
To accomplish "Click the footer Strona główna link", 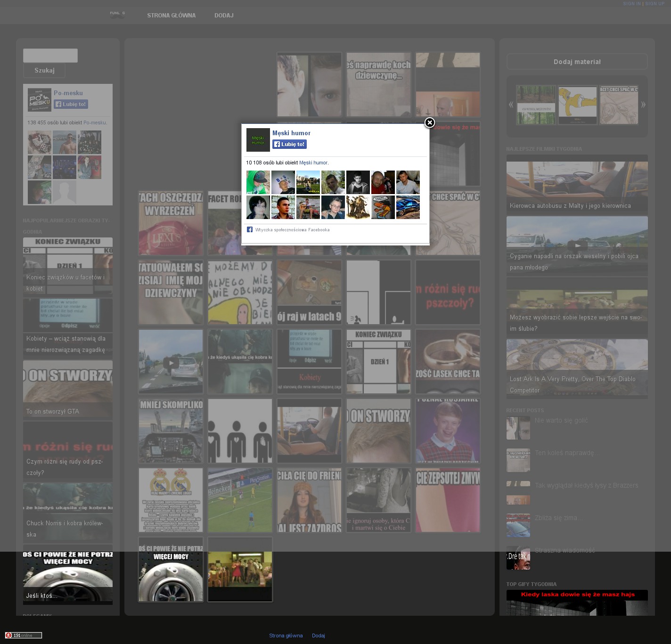I will pos(286,636).
